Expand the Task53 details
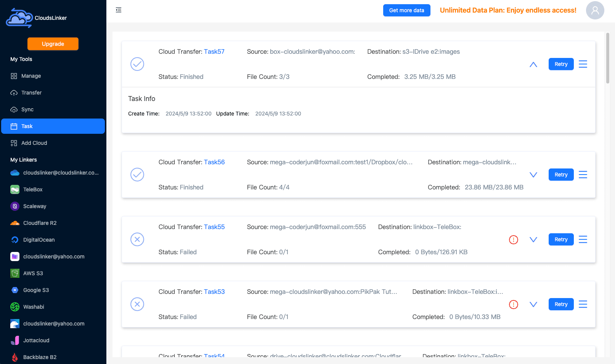 click(533, 304)
